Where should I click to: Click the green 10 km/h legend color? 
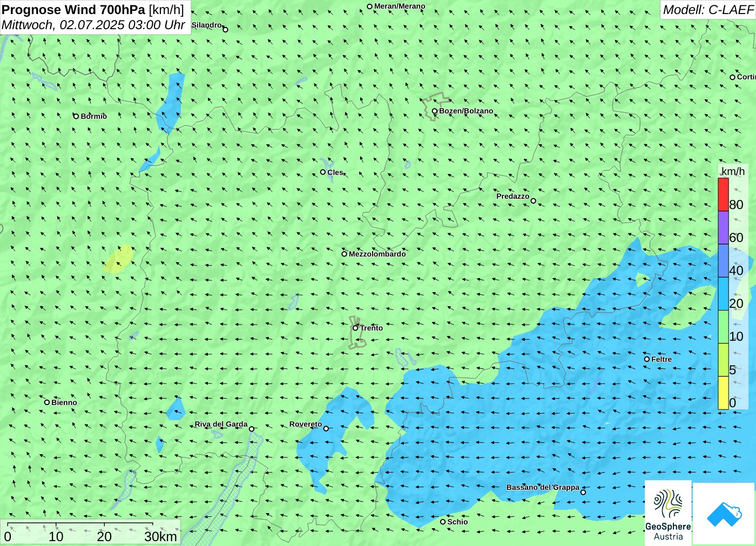(723, 327)
